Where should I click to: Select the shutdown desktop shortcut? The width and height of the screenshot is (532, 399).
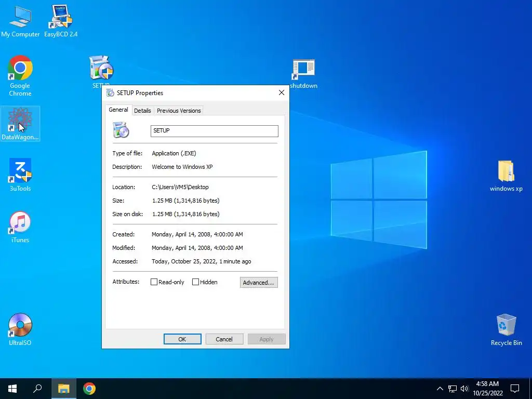click(303, 74)
